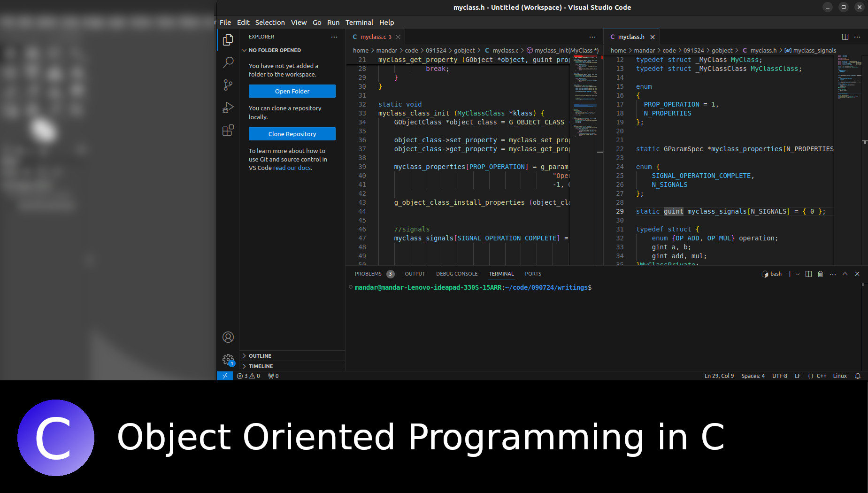Click myclass_signals breadcrumb in myclass.h editor
This screenshot has height=493, width=868.
click(x=810, y=50)
